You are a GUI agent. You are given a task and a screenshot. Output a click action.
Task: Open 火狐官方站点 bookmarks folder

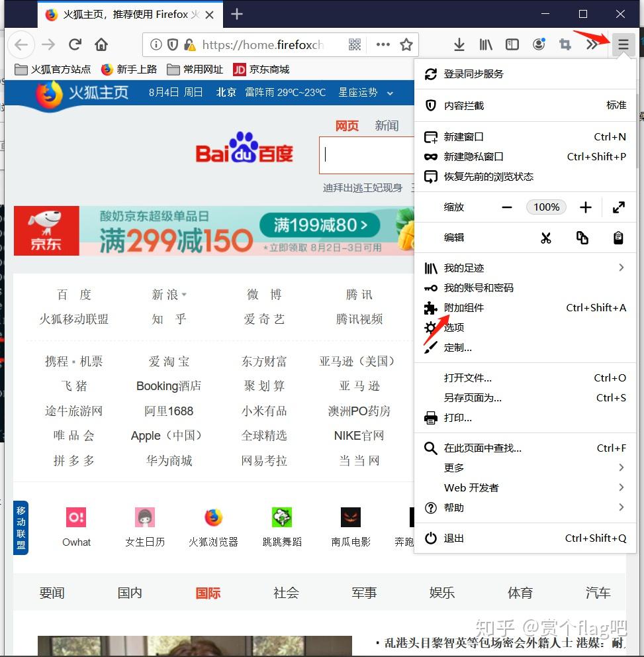53,70
